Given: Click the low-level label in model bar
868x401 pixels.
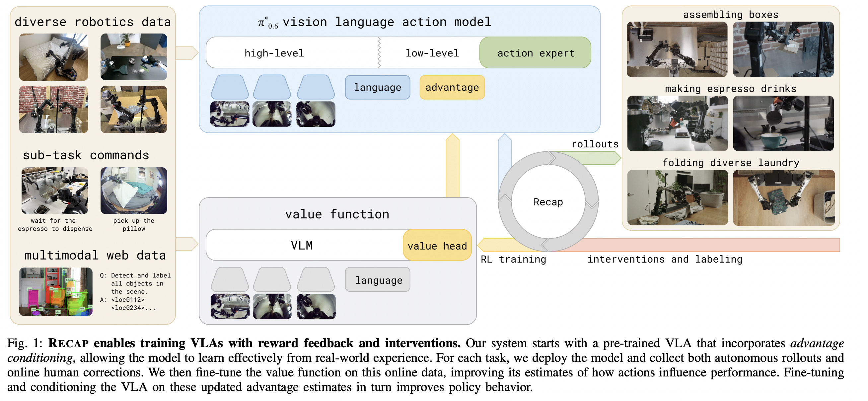Looking at the screenshot, I should point(432,53).
